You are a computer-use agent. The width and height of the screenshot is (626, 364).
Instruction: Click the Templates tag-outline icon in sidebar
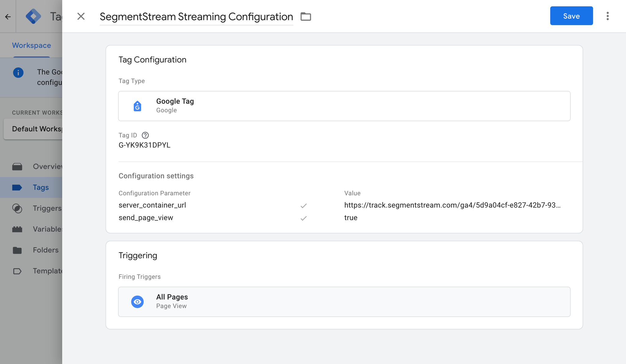click(17, 271)
